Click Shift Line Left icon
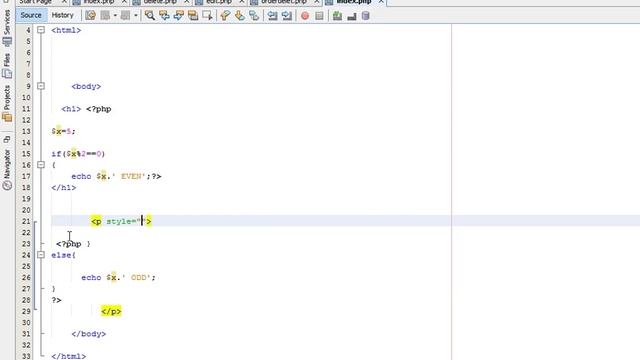 point(272,16)
